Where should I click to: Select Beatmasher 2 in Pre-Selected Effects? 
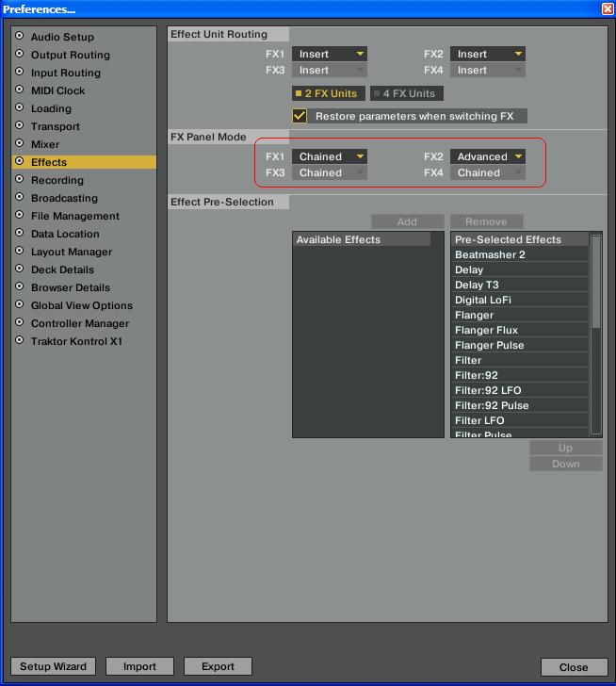(x=519, y=254)
